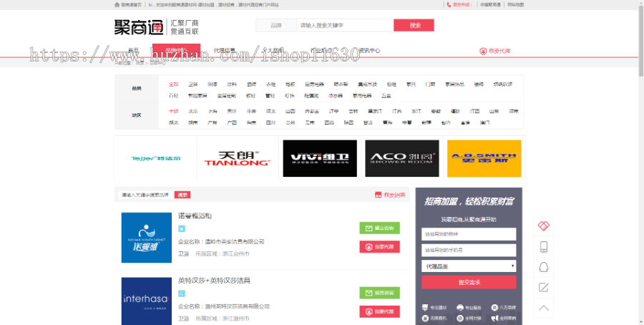Click the store icon beside 我要招商
Image resolution: width=644 pixels, height=325 pixels.
click(379, 195)
